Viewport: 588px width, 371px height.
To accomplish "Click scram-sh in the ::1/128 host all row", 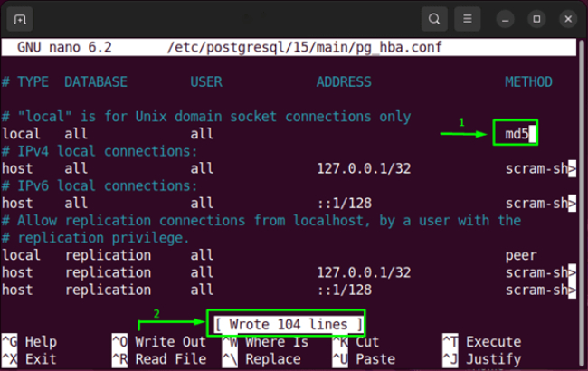I will [536, 204].
